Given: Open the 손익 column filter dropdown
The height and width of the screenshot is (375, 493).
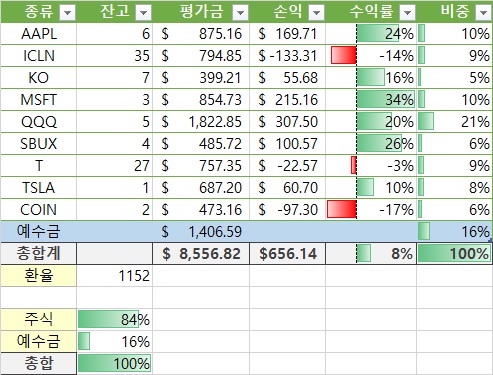Looking at the screenshot, I should point(316,13).
